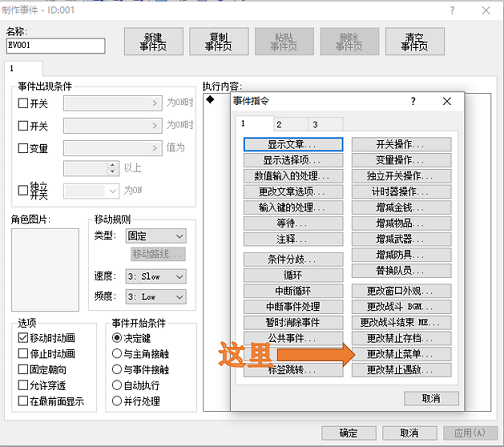Click the 增减金钱 command button
This screenshot has width=504, height=447.
point(401,208)
